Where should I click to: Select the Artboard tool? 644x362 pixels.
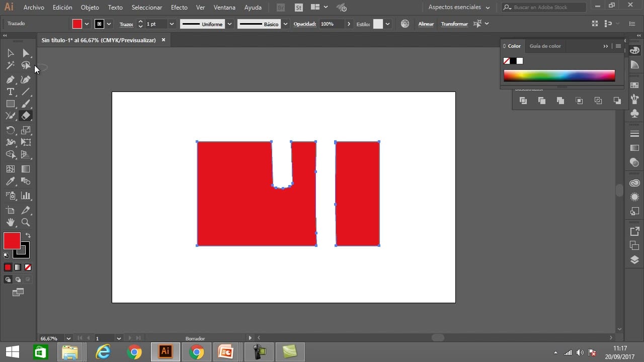click(10, 210)
